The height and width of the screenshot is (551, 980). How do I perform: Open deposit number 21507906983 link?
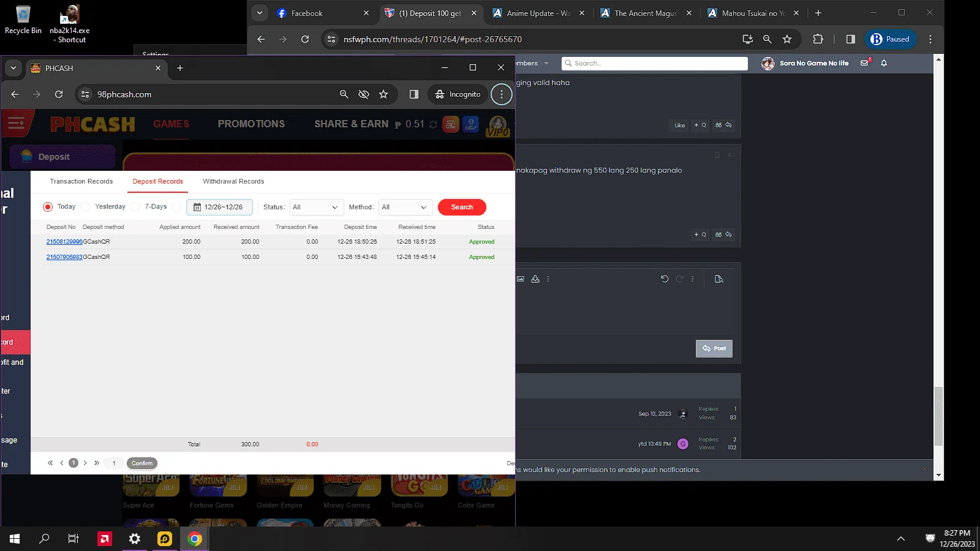click(64, 257)
